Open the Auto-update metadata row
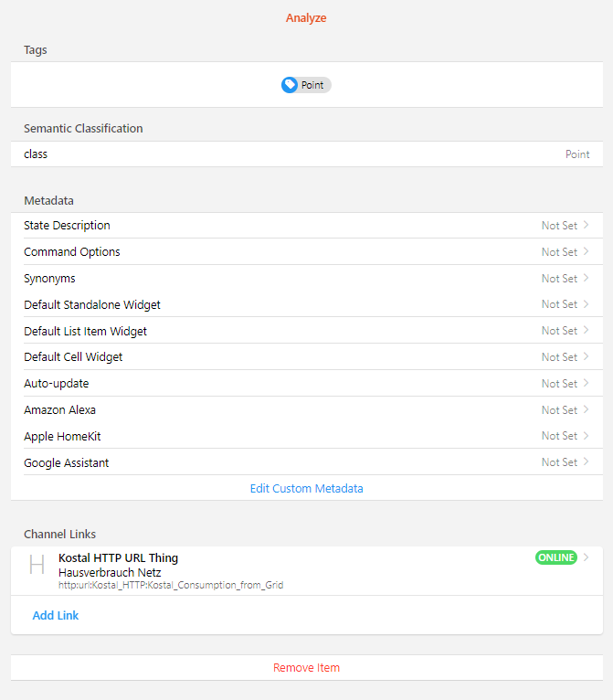Viewport: 613px width, 700px height. click(306, 384)
